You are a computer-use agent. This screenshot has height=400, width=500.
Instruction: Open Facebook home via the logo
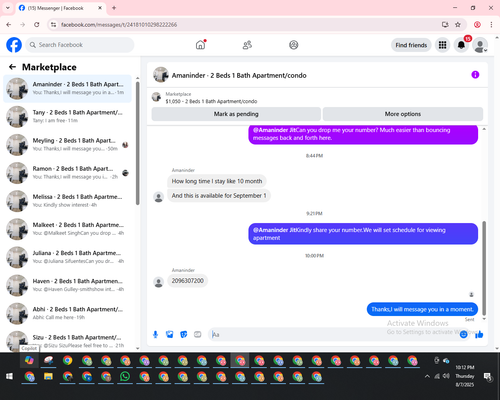tap(14, 45)
